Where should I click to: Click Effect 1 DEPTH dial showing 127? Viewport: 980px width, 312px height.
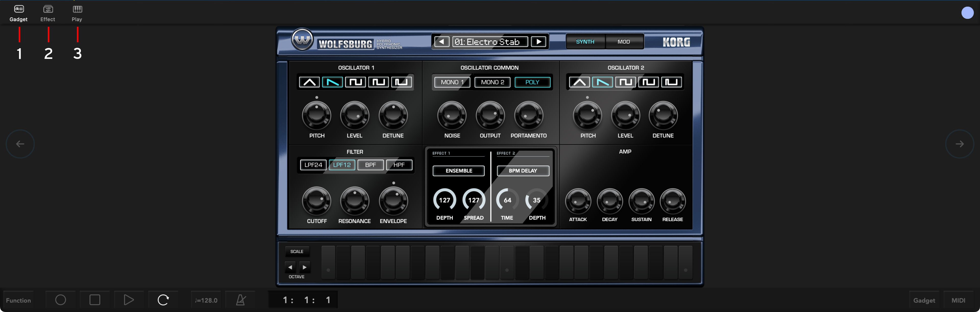[x=444, y=200]
